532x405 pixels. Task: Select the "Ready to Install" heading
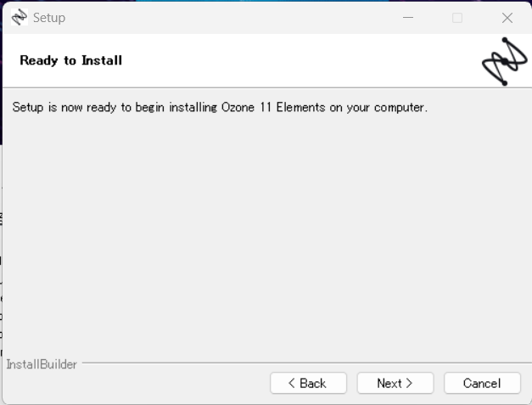click(71, 60)
